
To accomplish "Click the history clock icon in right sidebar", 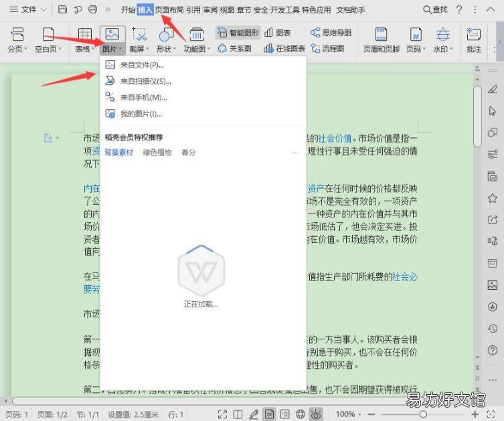I will (492, 328).
